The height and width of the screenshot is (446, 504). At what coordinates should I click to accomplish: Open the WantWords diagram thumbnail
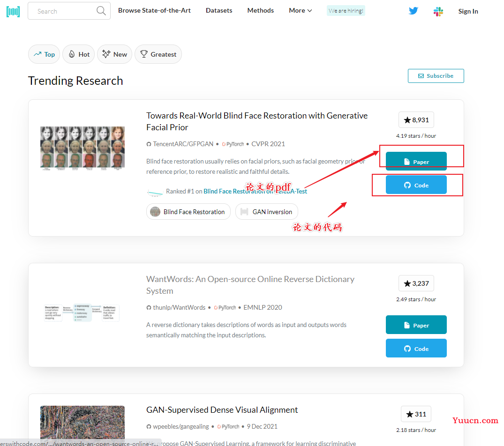click(83, 313)
